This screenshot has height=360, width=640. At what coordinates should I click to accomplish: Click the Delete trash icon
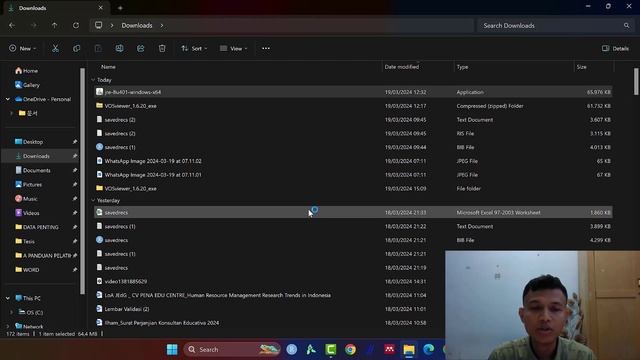tap(162, 49)
